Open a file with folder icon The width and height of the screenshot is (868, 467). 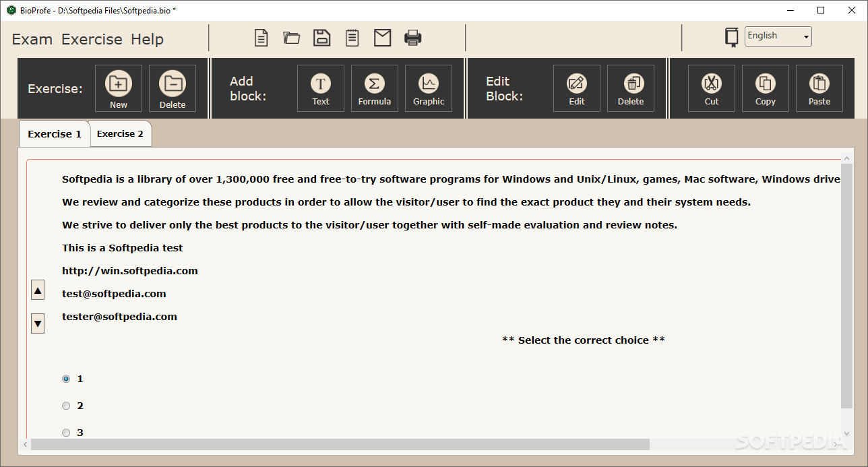pyautogui.click(x=292, y=38)
